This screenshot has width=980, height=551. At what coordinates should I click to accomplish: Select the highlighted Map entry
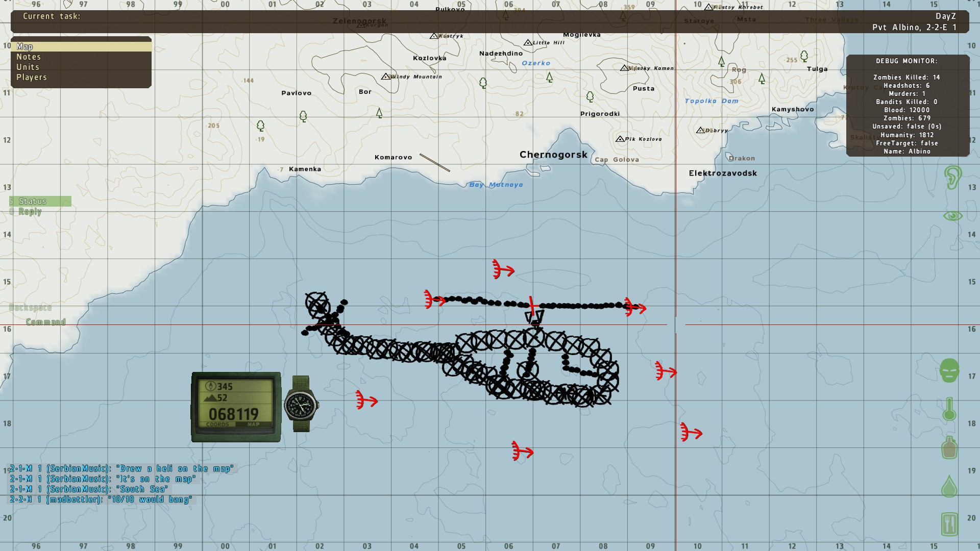24,47
